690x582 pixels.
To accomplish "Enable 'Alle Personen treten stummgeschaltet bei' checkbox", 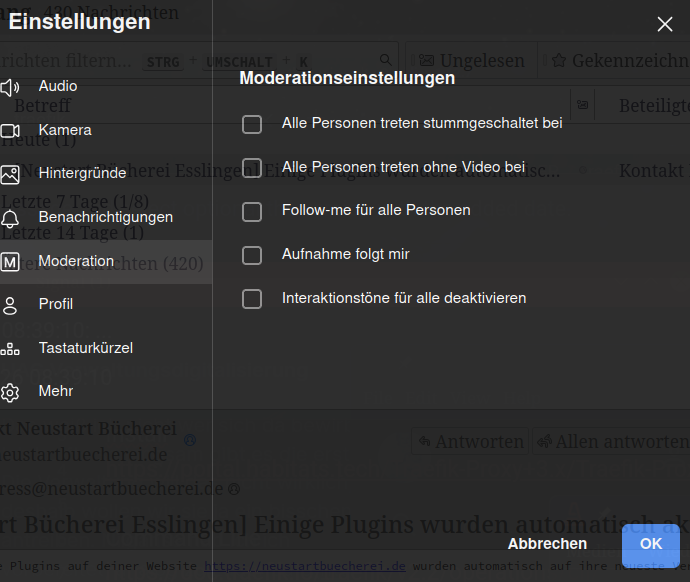I will tap(252, 124).
